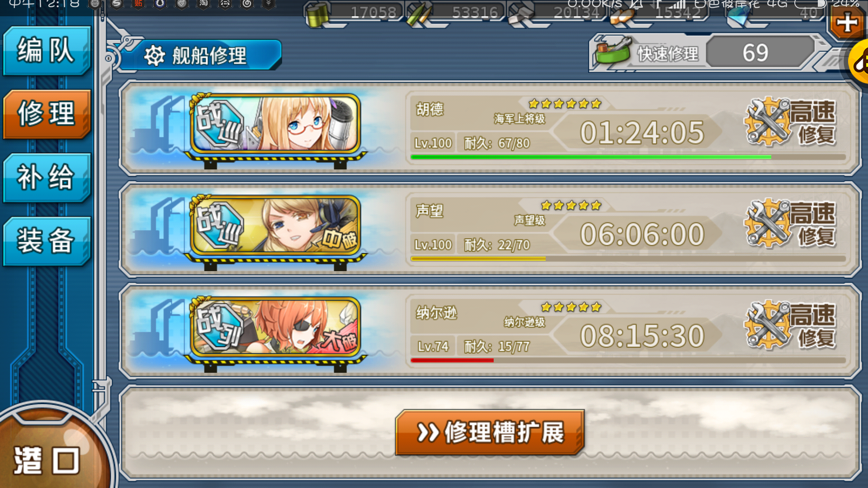Select the 战巡 badge on 胡德's card

(x=219, y=123)
